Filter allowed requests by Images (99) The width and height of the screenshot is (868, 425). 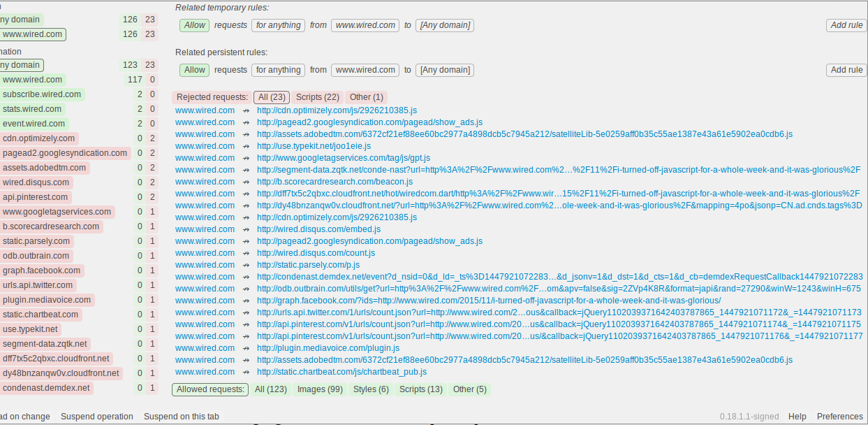(x=320, y=389)
